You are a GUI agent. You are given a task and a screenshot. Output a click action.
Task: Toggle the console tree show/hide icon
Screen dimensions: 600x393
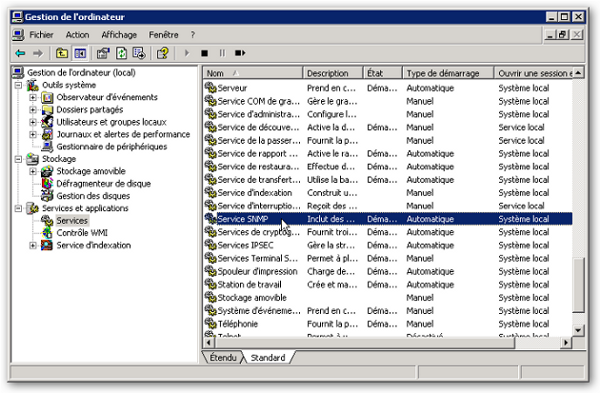coord(80,53)
